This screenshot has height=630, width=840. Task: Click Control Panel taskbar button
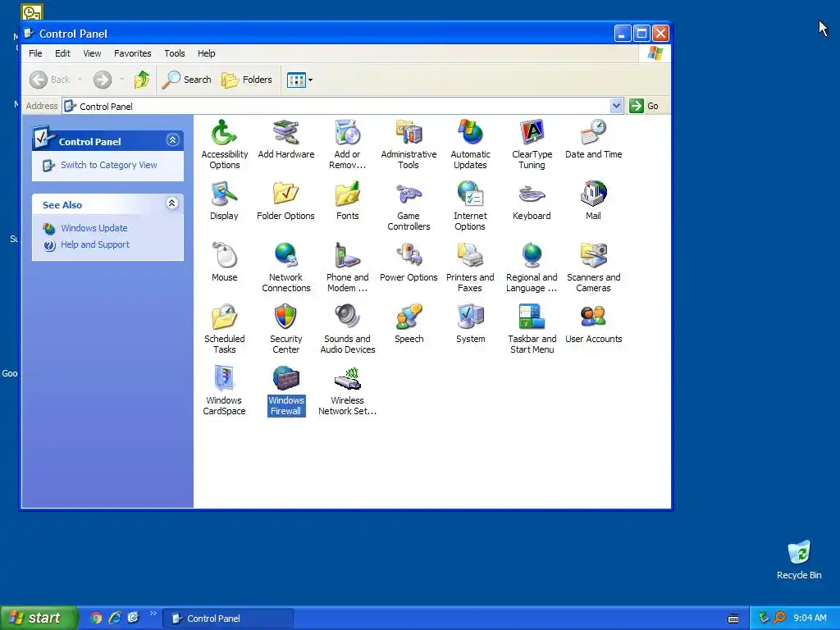(228, 619)
